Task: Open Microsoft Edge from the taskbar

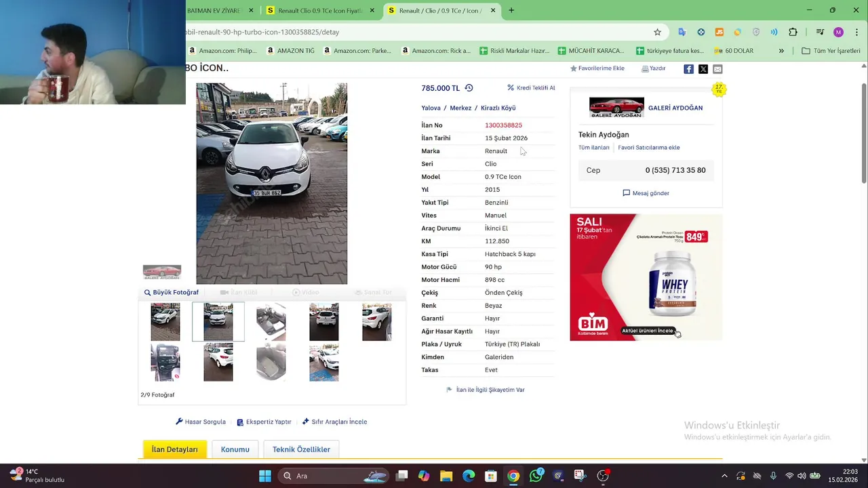Action: click(469, 476)
